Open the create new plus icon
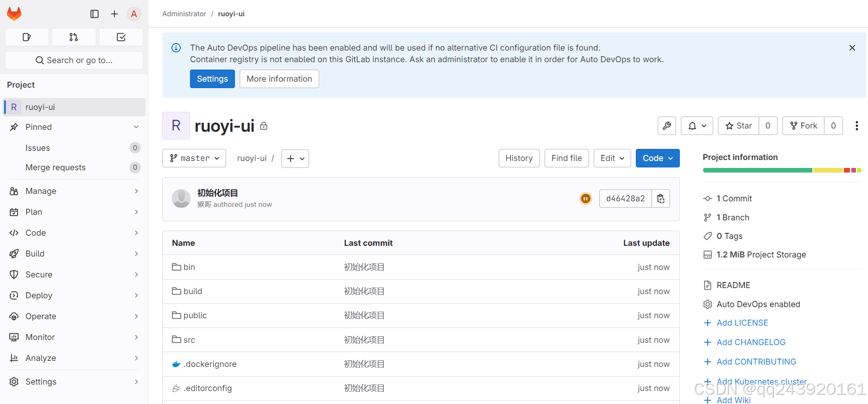 point(114,14)
